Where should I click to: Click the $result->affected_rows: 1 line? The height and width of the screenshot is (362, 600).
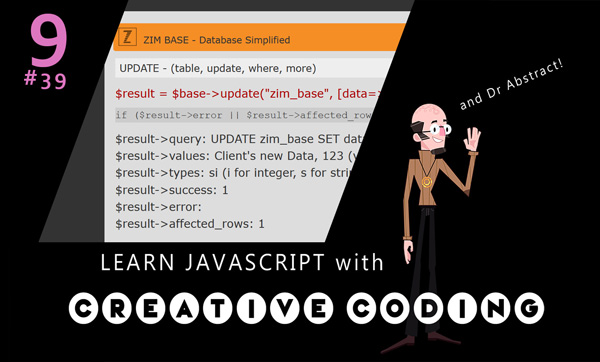point(190,224)
